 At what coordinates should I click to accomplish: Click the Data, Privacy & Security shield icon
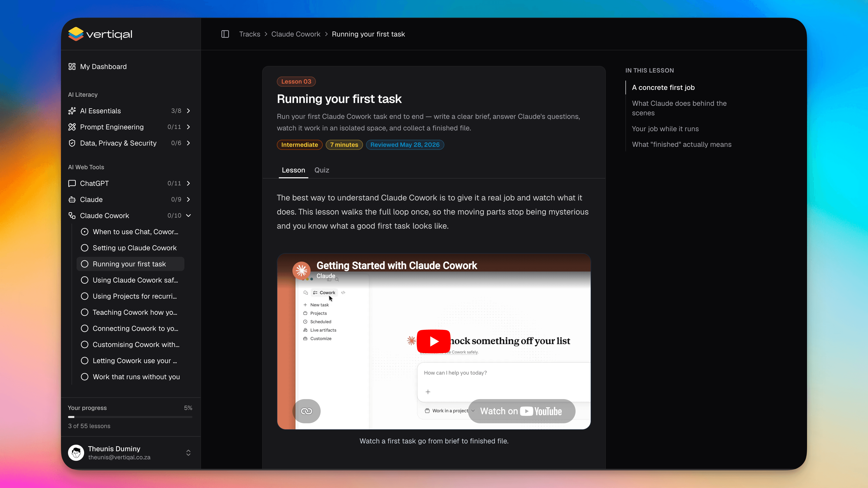tap(72, 143)
